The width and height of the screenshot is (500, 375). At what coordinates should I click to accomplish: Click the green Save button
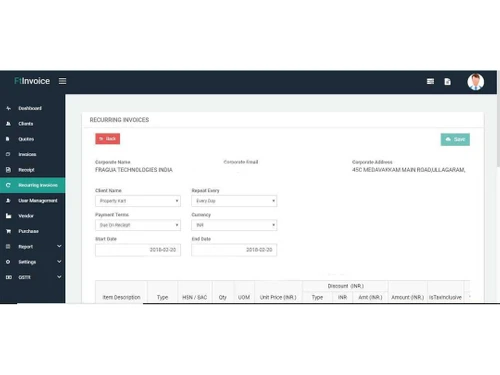455,139
